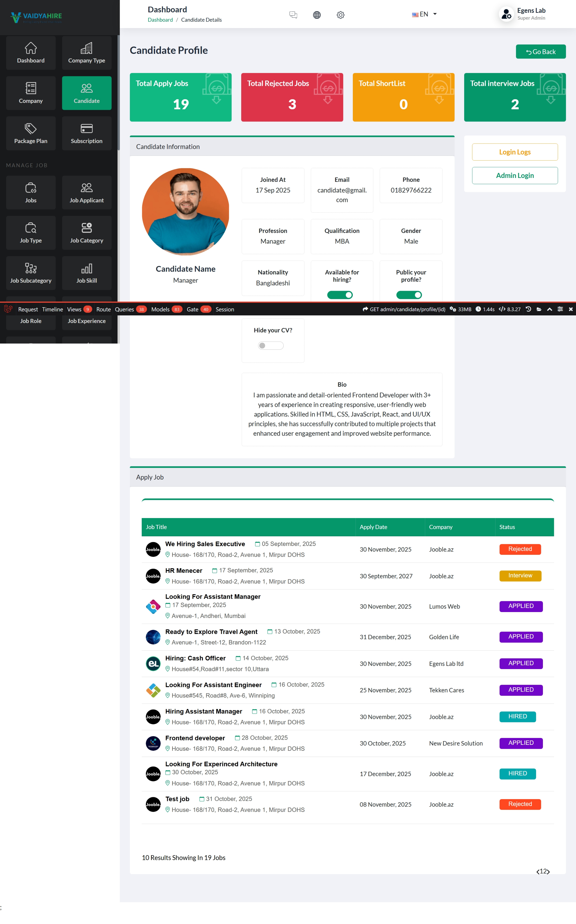Click the candidate profile photo
Screen dimensions: 576x924
tap(185, 212)
